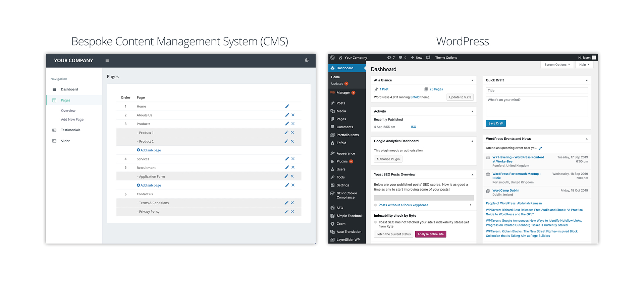This screenshot has width=644, height=285.
Task: Open the Enfold theme link
Action: tap(415, 97)
